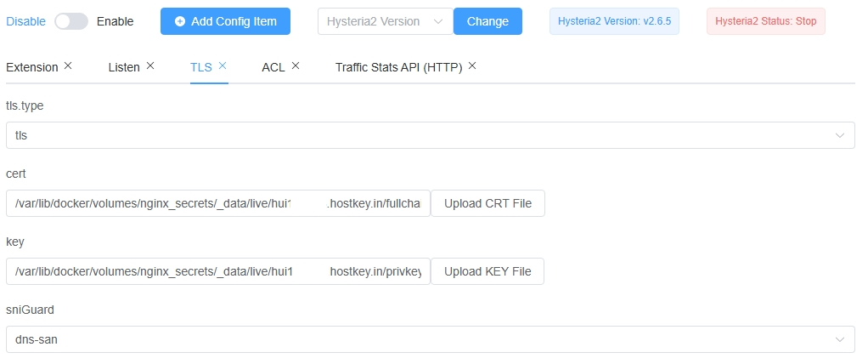Expand the tls.type dropdown
Screen dimensions: 868x364
[x=430, y=135]
